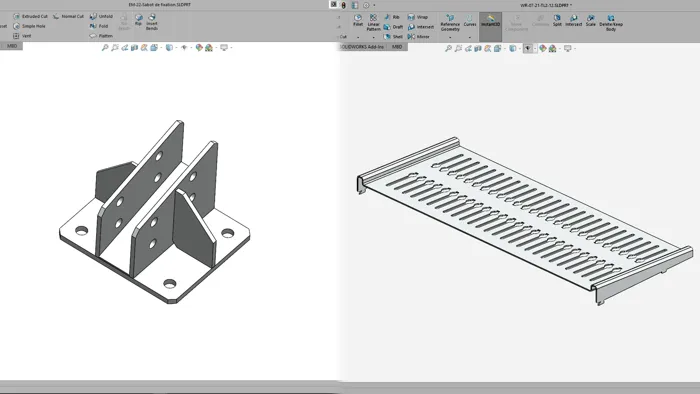The width and height of the screenshot is (700, 394).
Task: Click the Curves tool
Action: [x=470, y=20]
